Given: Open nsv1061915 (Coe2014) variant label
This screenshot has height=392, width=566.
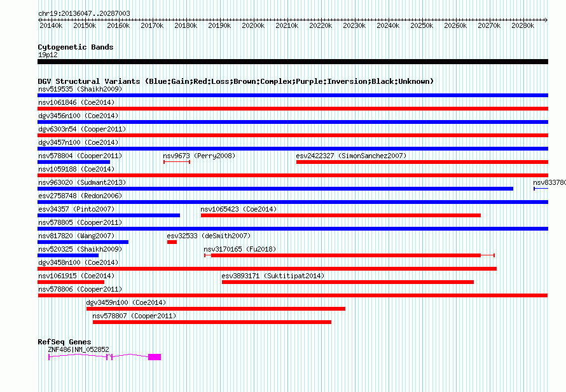Looking at the screenshot, I should pyautogui.click(x=76, y=276).
